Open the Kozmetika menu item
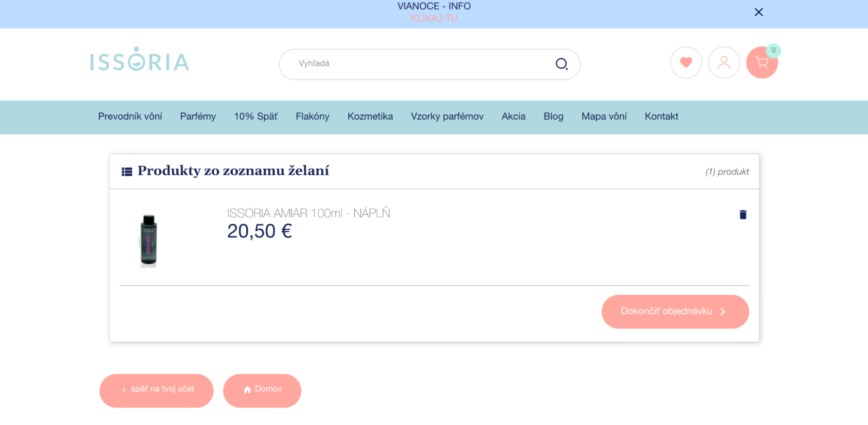The height and width of the screenshot is (425, 868). 370,116
